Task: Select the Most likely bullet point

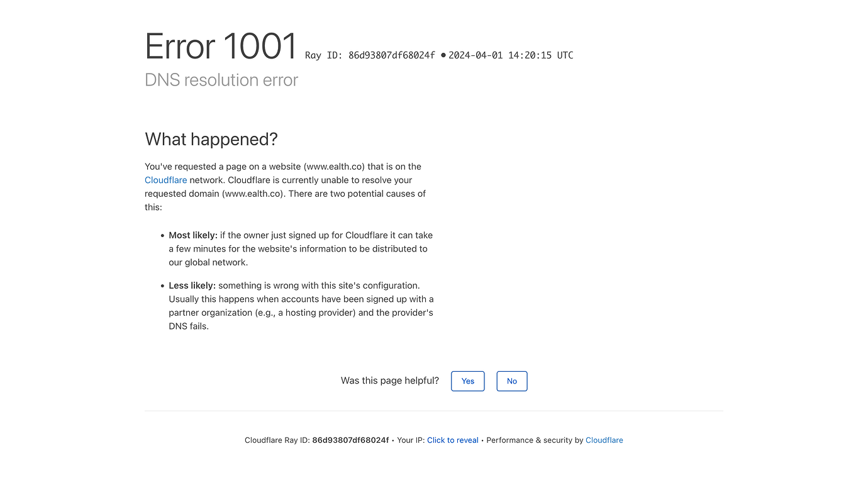Action: [x=300, y=248]
